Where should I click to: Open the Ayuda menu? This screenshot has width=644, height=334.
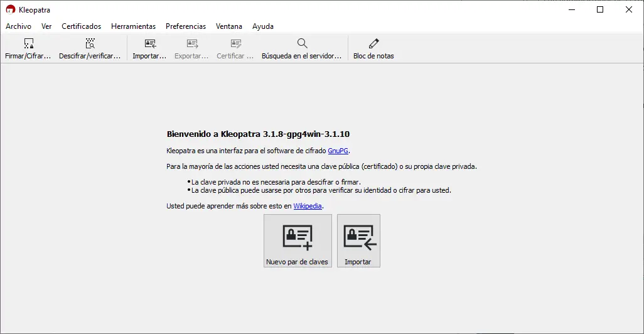tap(263, 26)
